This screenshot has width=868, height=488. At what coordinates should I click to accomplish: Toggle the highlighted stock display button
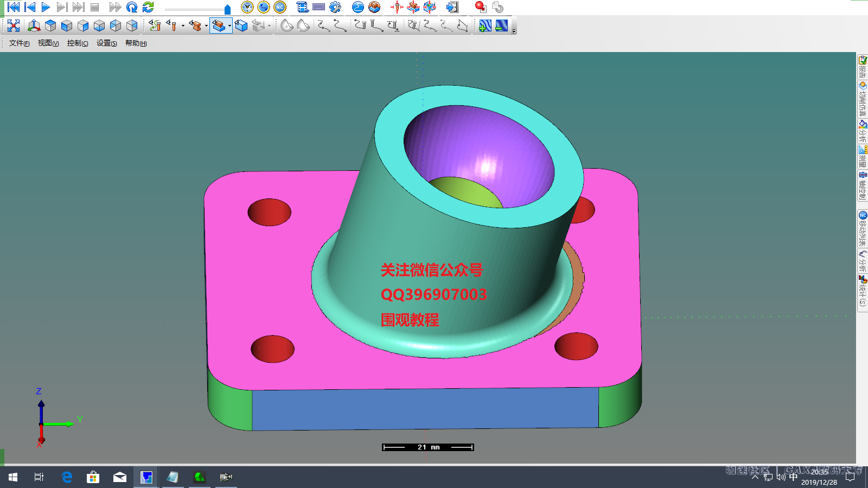[218, 25]
